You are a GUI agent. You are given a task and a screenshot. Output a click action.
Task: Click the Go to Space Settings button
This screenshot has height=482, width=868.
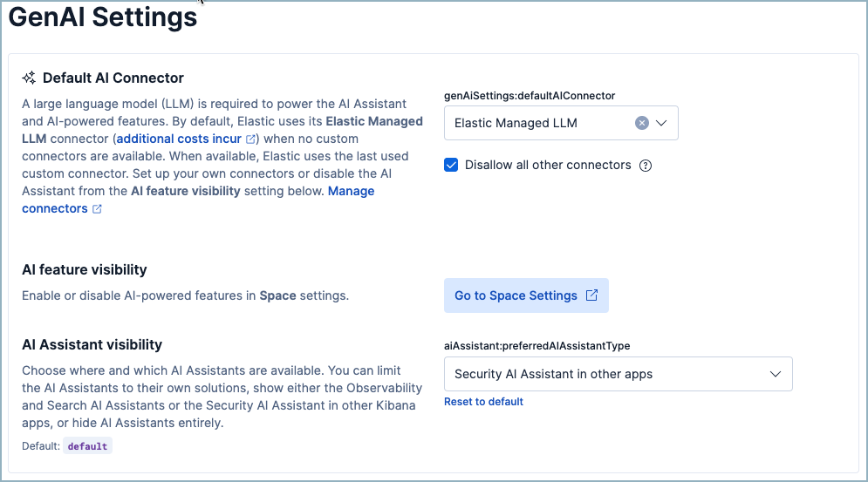click(516, 295)
